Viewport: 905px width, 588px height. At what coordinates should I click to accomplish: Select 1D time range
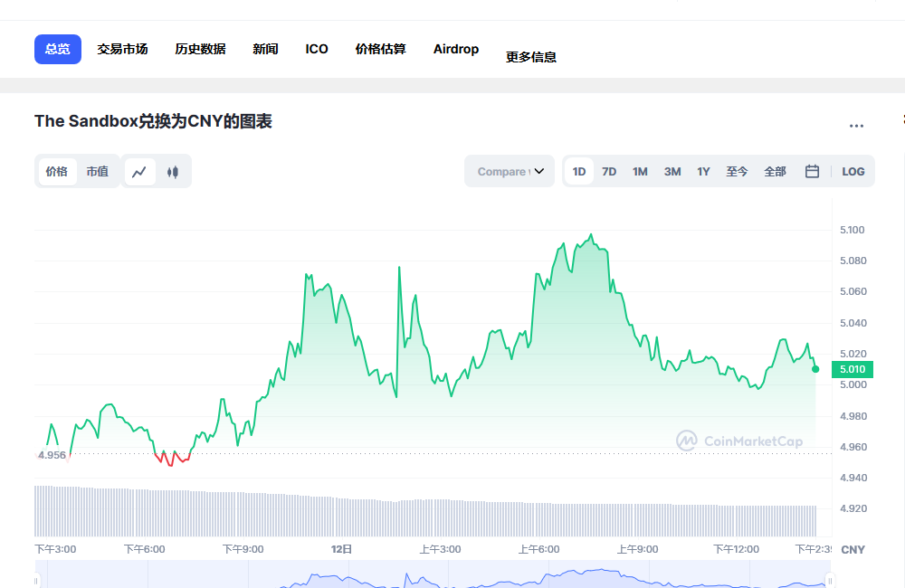(579, 171)
